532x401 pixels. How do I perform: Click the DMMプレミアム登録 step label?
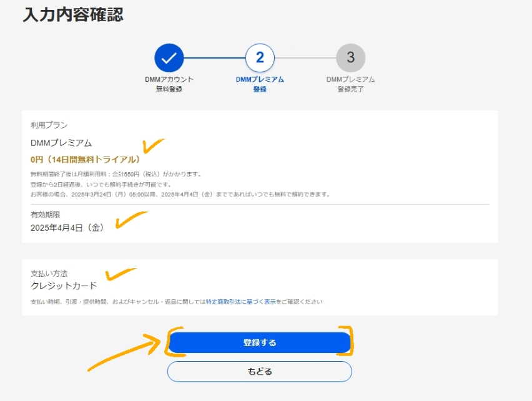(260, 84)
